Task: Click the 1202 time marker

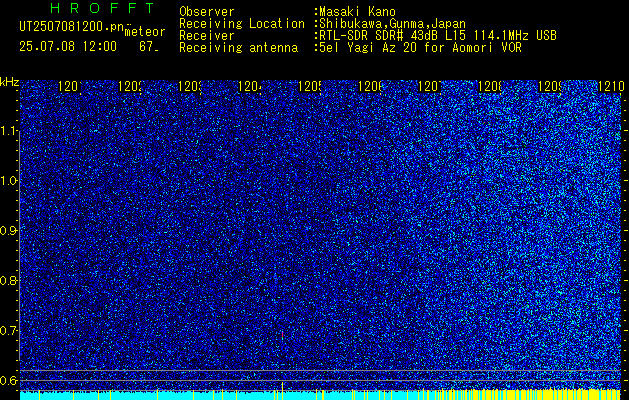Action: coord(130,86)
